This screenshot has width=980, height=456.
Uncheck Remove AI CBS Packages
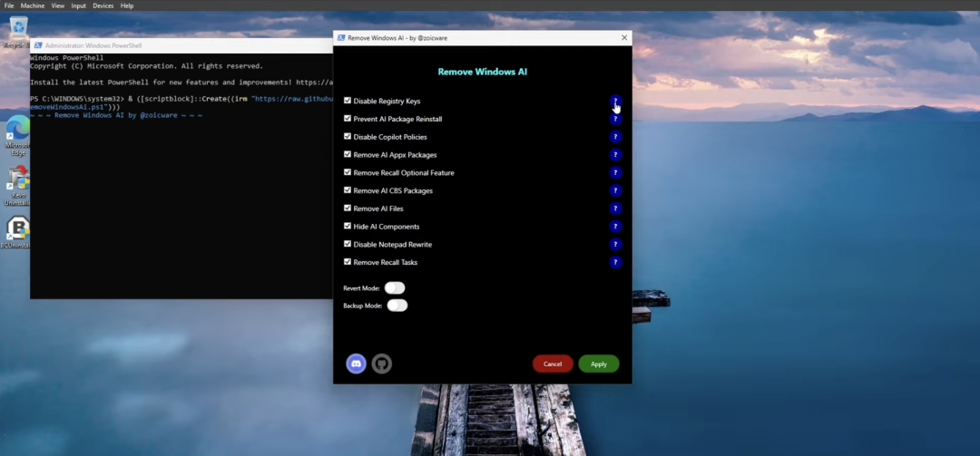348,189
